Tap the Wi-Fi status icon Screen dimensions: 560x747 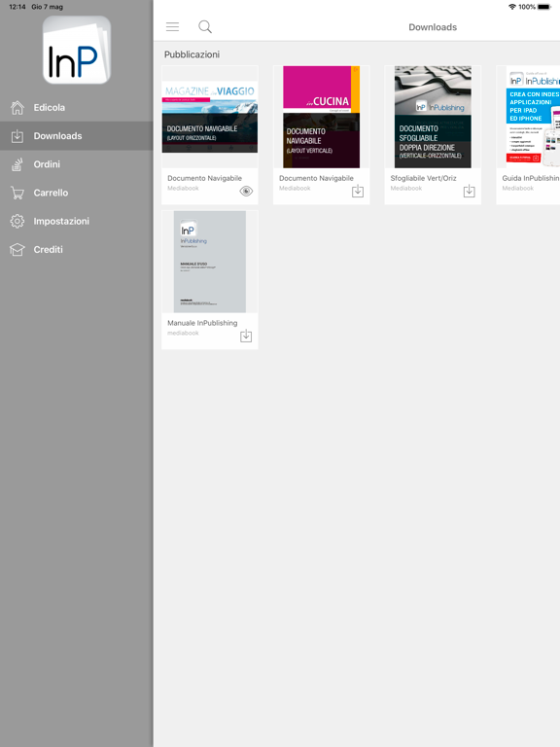tap(512, 7)
